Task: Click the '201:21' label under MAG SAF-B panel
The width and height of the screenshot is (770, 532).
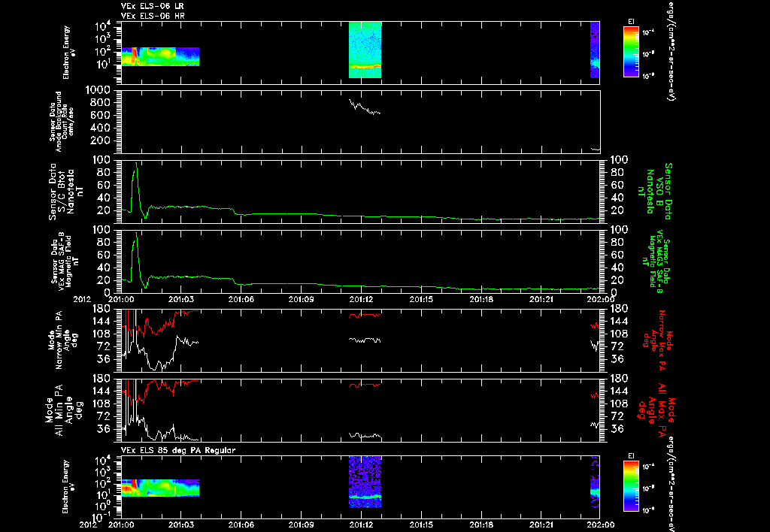Action: (x=541, y=299)
